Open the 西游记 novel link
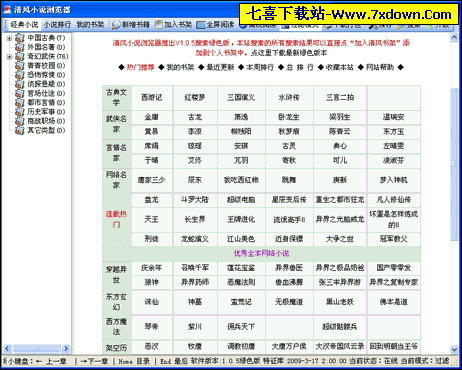The width and height of the screenshot is (462, 370). (151, 98)
